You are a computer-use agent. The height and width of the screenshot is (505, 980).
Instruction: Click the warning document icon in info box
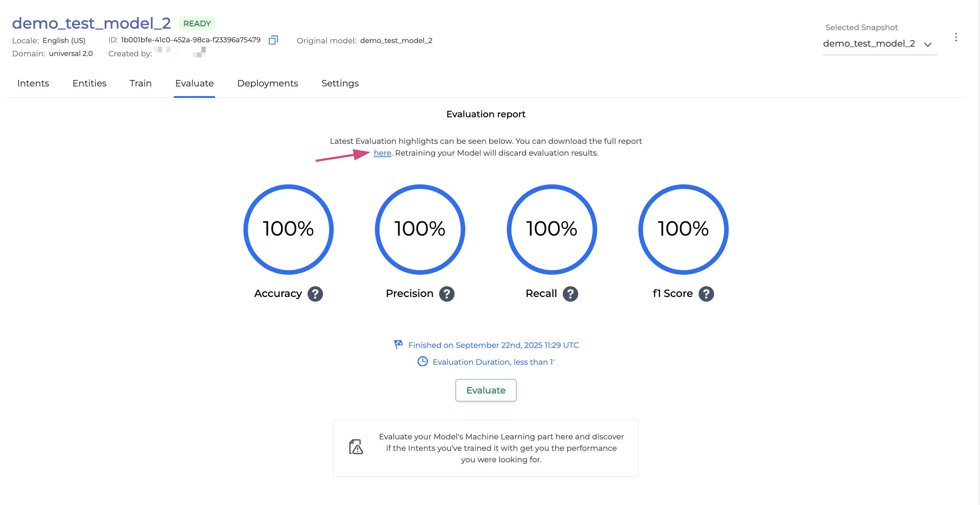point(356,447)
